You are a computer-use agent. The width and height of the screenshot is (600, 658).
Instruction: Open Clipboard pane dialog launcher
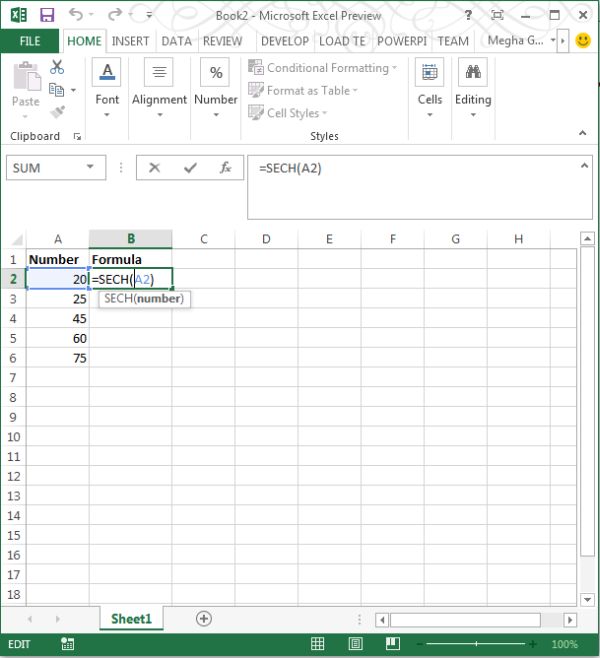click(x=77, y=136)
